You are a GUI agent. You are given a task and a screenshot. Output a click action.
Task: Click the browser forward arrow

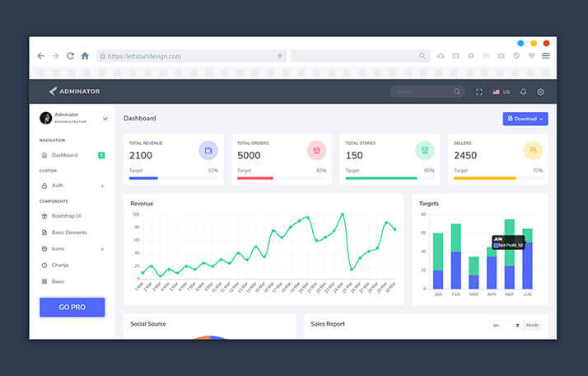[x=55, y=56]
